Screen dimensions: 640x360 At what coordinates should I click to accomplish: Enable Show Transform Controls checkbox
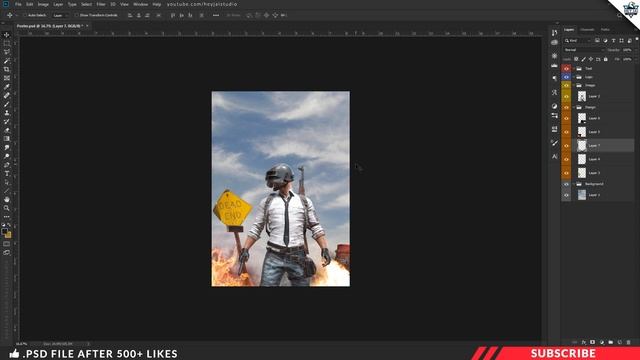coord(76,15)
